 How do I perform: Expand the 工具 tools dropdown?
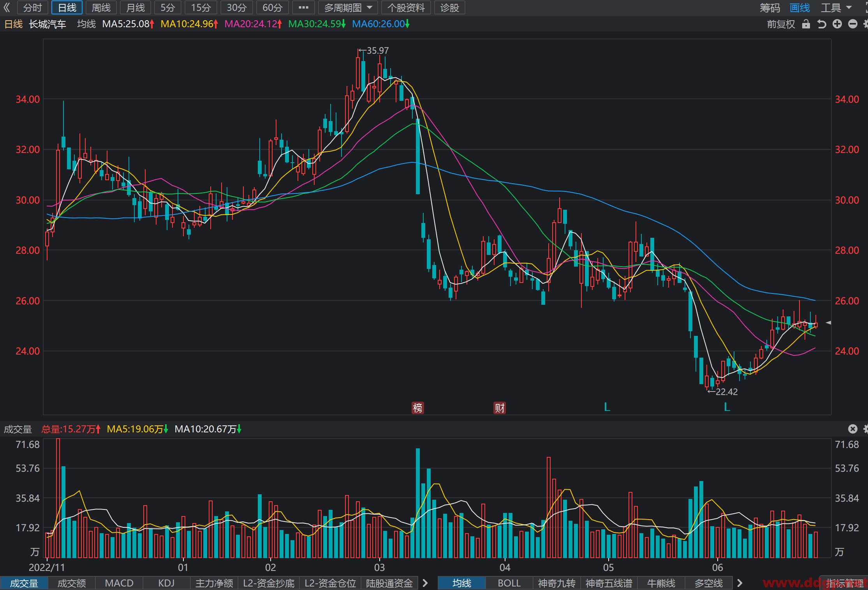[836, 7]
